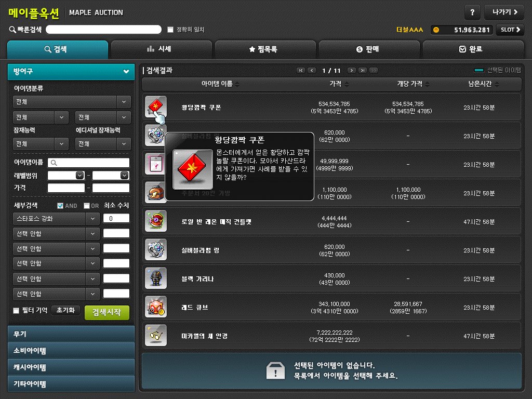532x399 pixels.
Task: Open the 찜목록 tab
Action: 265,49
